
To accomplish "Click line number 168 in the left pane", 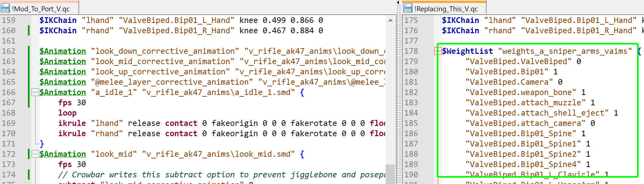I will (x=9, y=113).
